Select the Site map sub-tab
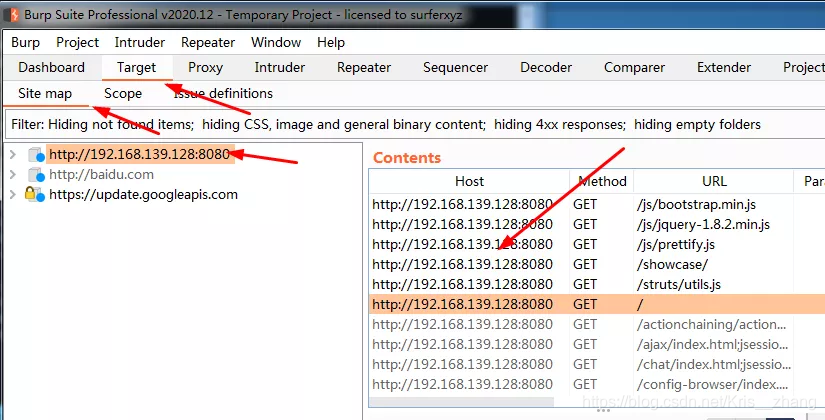Image resolution: width=825 pixels, height=420 pixels. [45, 94]
